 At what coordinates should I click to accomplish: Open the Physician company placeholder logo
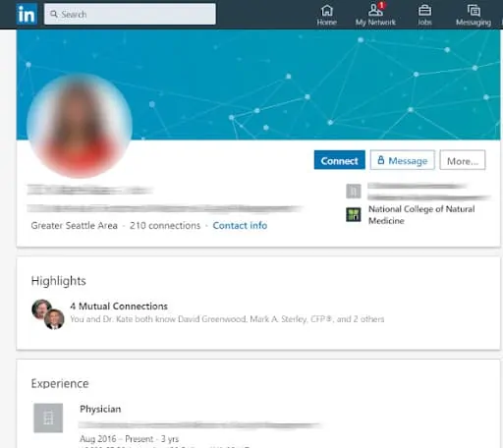(x=48, y=418)
